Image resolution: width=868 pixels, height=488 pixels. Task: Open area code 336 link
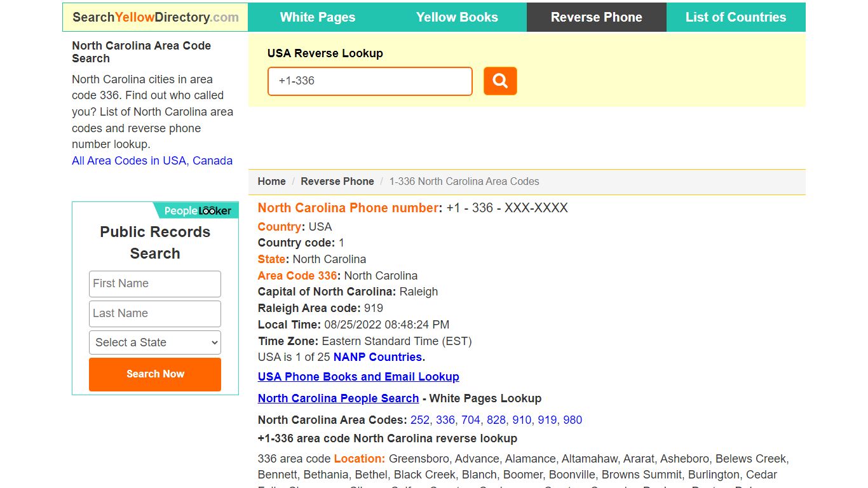click(445, 420)
